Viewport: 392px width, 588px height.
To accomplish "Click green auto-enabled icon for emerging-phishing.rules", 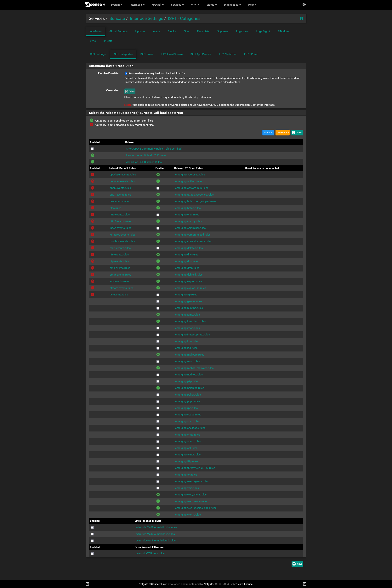I will pyautogui.click(x=158, y=388).
